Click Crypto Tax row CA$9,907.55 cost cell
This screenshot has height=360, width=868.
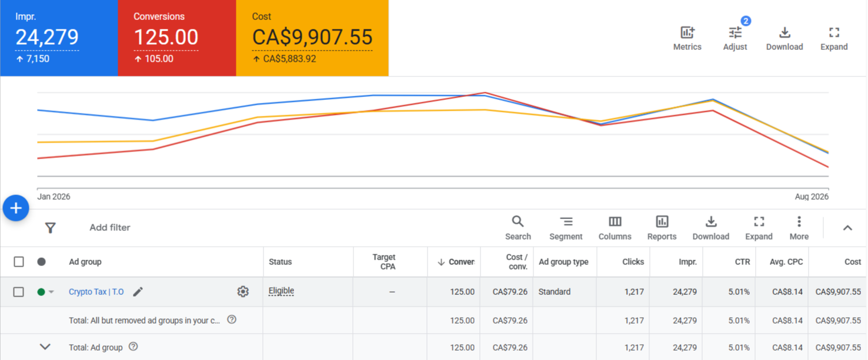click(x=838, y=292)
